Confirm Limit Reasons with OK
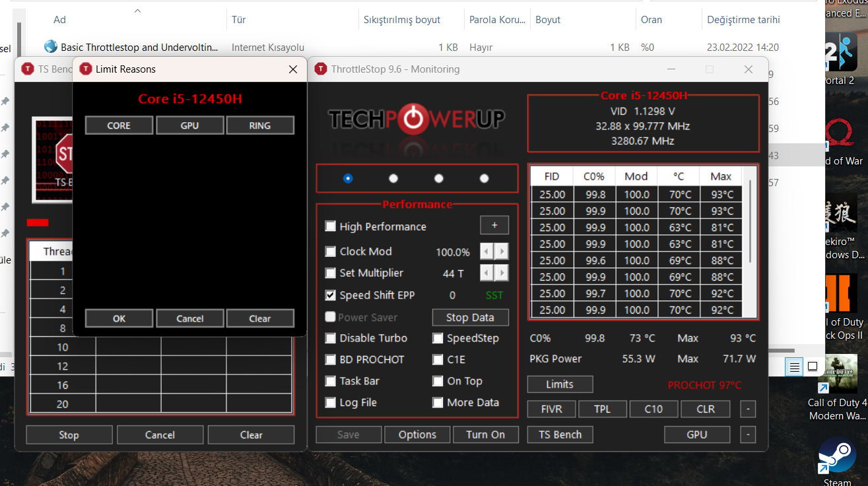 pyautogui.click(x=119, y=318)
